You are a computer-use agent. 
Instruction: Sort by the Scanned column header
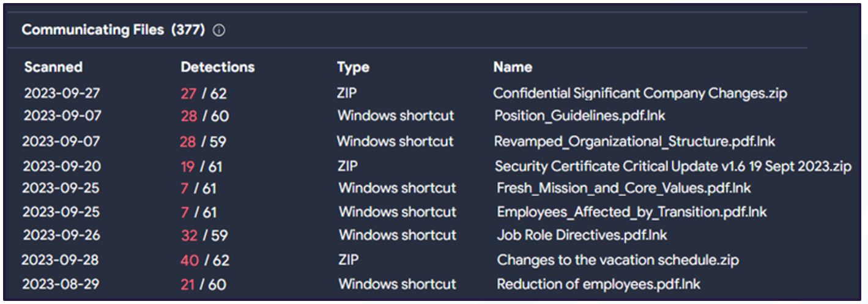click(53, 67)
